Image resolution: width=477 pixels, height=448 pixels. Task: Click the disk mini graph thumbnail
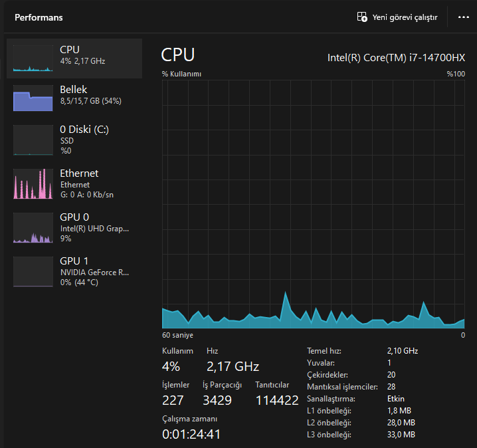point(33,140)
